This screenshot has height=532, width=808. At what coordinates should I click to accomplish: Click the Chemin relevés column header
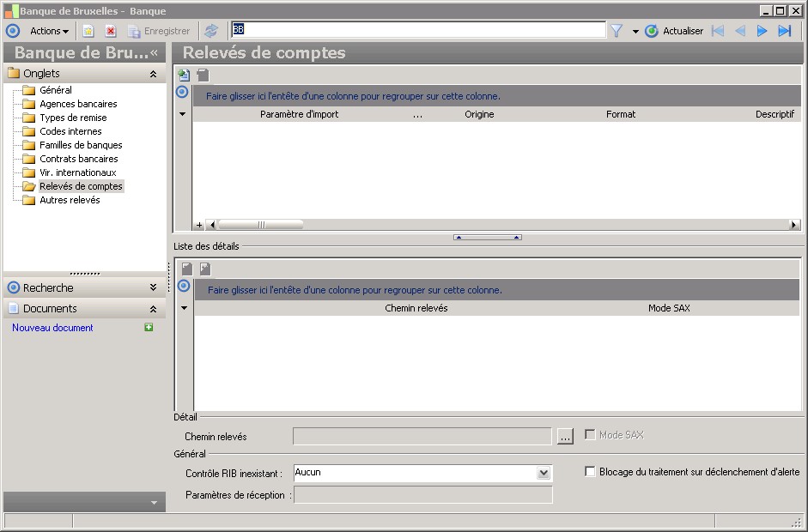click(x=416, y=308)
